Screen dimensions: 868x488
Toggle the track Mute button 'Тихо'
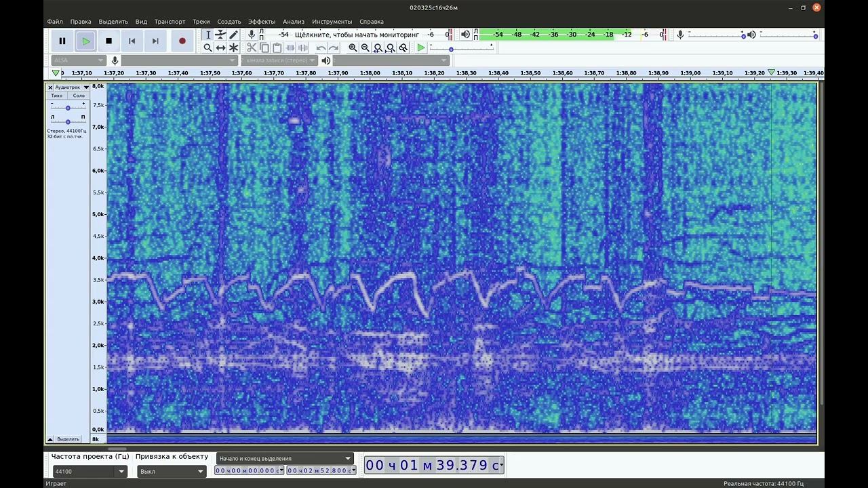[57, 96]
